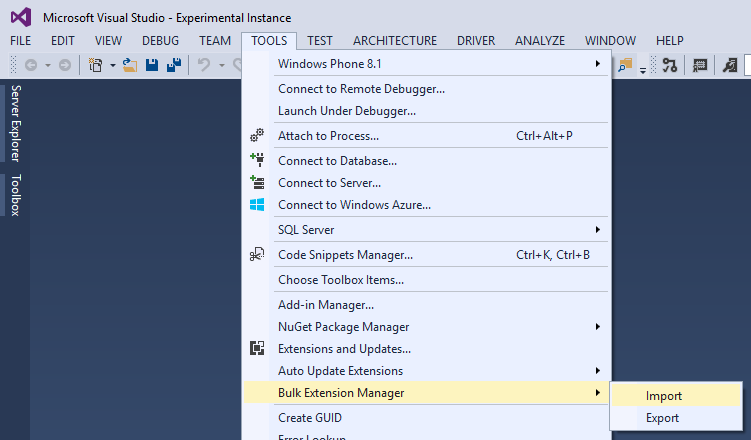Click the Visual Studio logo icon
751x440 pixels.
click(x=21, y=18)
